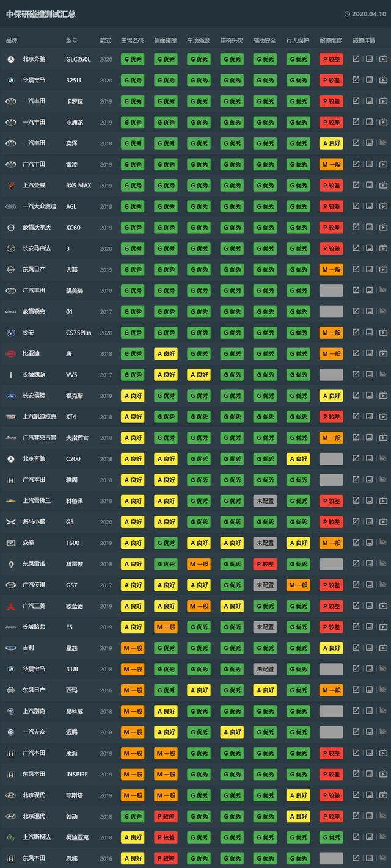This screenshot has height=868, width=391.
Task: Click the 行人保护 column header
Action: (x=298, y=40)
